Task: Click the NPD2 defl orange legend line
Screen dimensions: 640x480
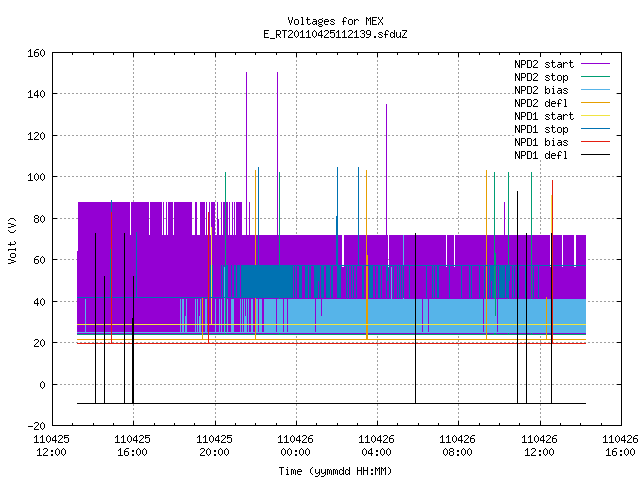Action: 595,103
